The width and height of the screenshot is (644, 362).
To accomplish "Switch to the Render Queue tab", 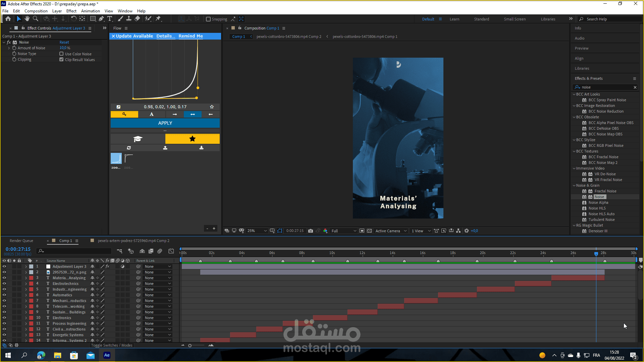I will coord(21,241).
